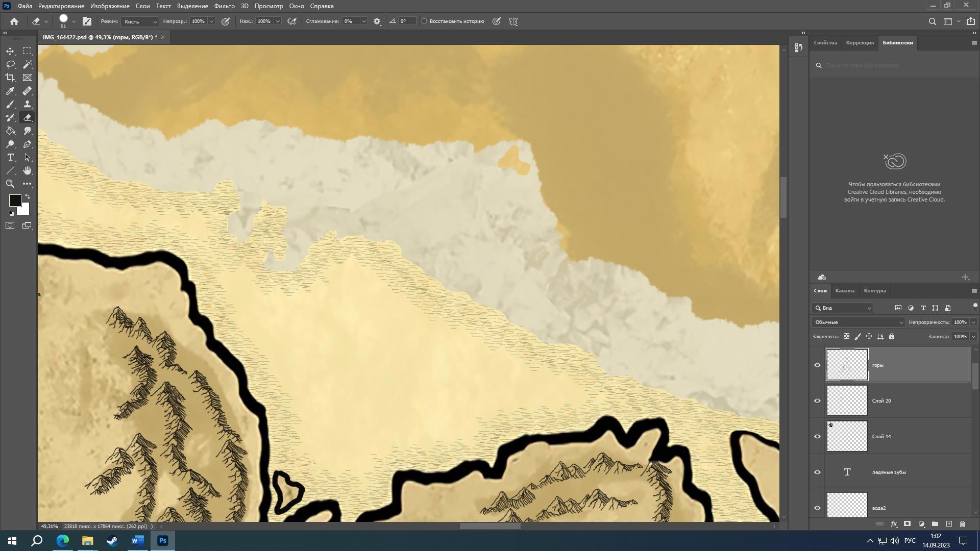This screenshot has height=551, width=980.
Task: Open Photoshop from the Windows taskbar
Action: point(163,541)
